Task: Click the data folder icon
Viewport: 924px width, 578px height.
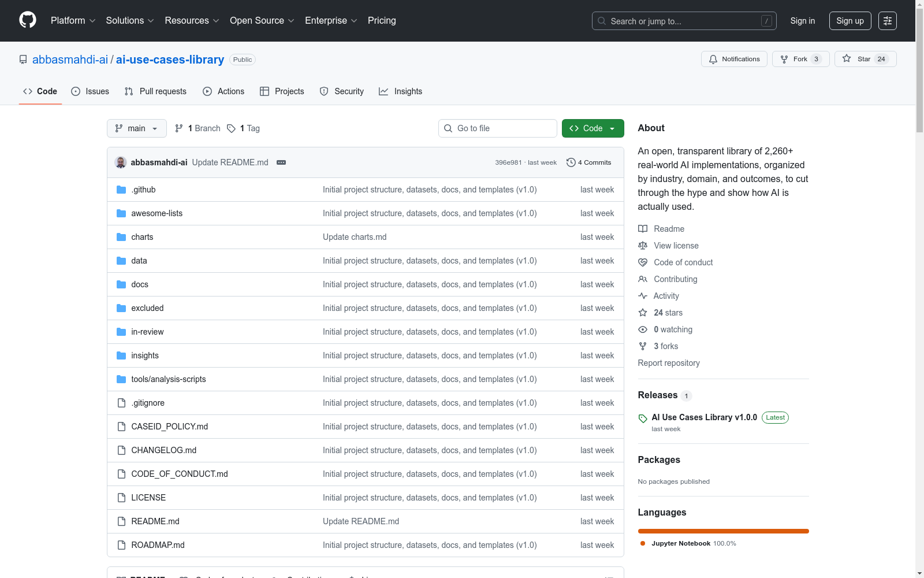Action: pyautogui.click(x=121, y=261)
